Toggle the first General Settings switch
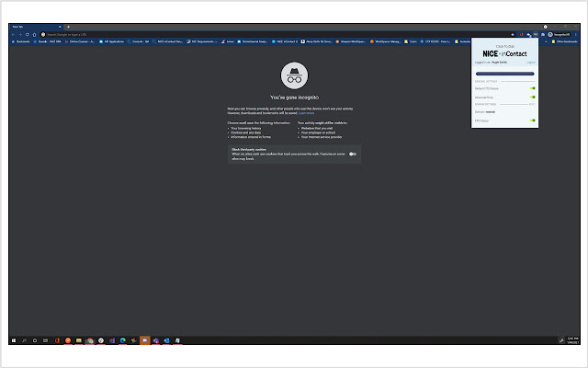 click(x=533, y=88)
